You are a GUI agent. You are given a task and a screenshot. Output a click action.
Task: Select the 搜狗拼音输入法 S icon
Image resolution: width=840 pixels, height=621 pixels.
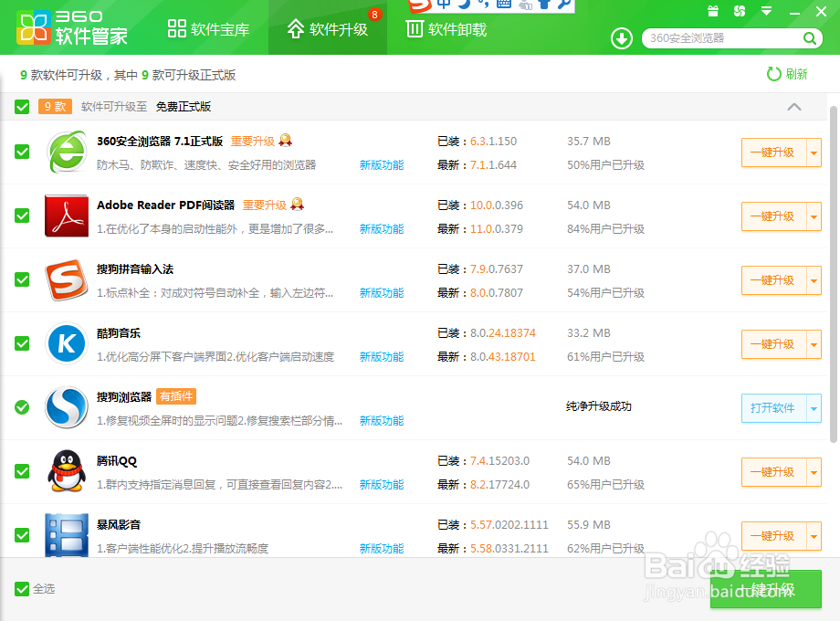(66, 280)
